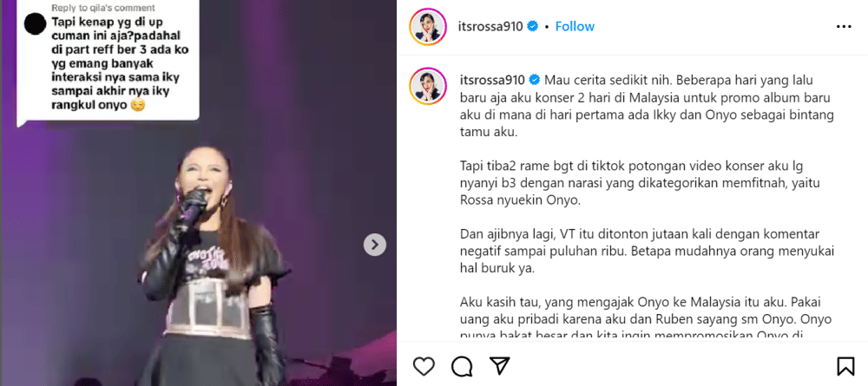The image size is (868, 386).
Task: Click the black commenter avatar circle
Action: (36, 23)
